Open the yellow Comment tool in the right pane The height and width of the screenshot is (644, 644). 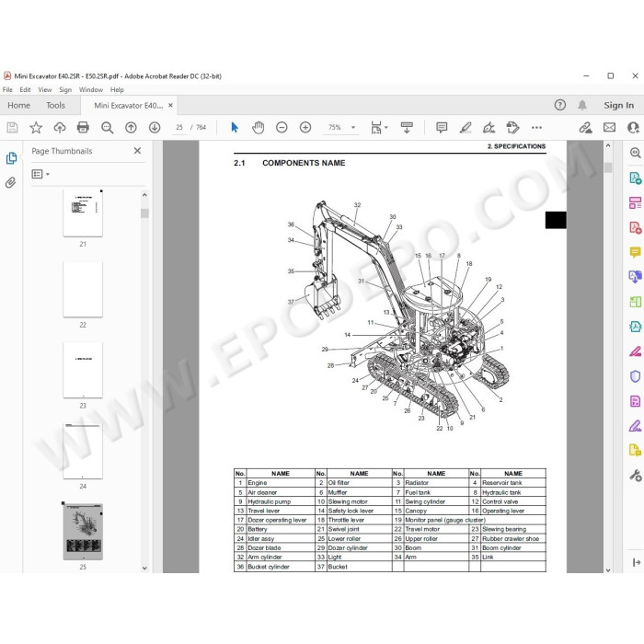coord(636,252)
